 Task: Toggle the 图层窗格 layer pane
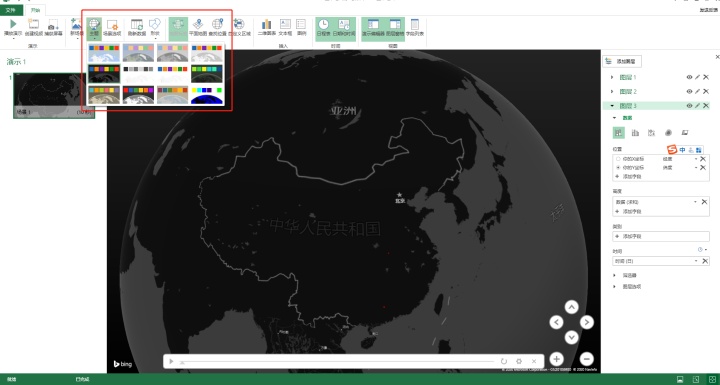click(x=395, y=28)
